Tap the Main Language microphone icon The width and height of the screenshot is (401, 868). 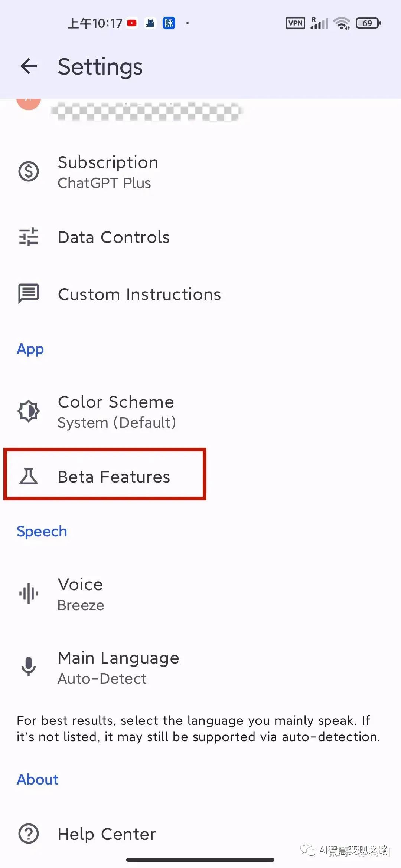(29, 667)
